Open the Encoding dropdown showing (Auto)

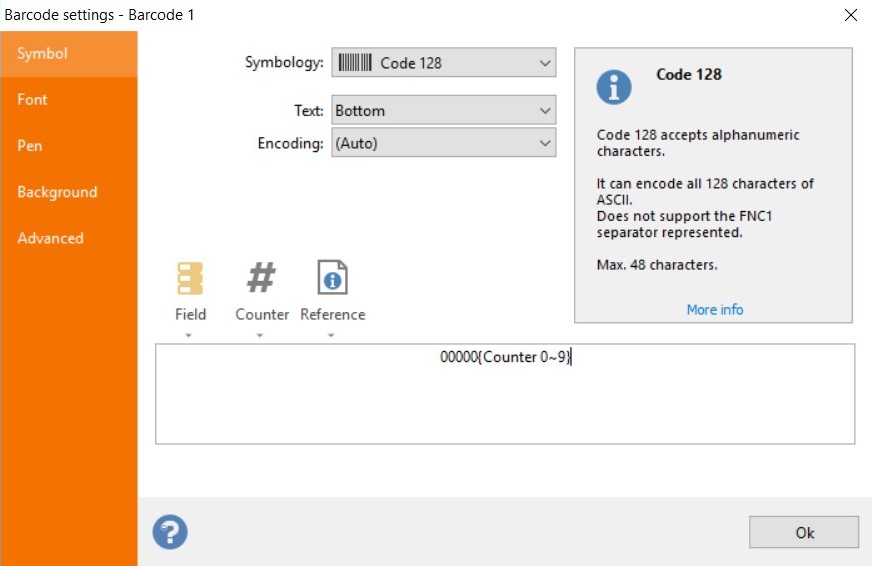coord(444,142)
